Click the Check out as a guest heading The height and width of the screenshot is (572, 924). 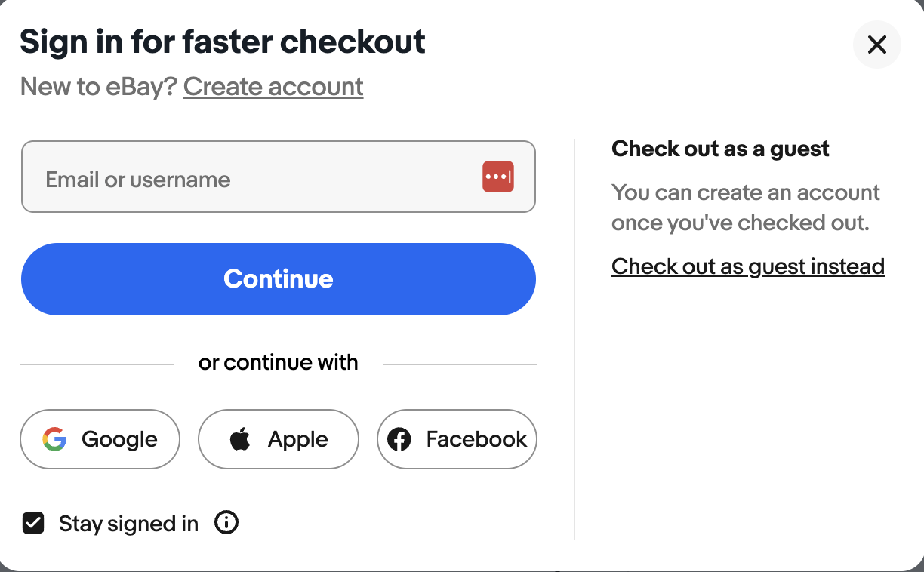[x=720, y=149]
